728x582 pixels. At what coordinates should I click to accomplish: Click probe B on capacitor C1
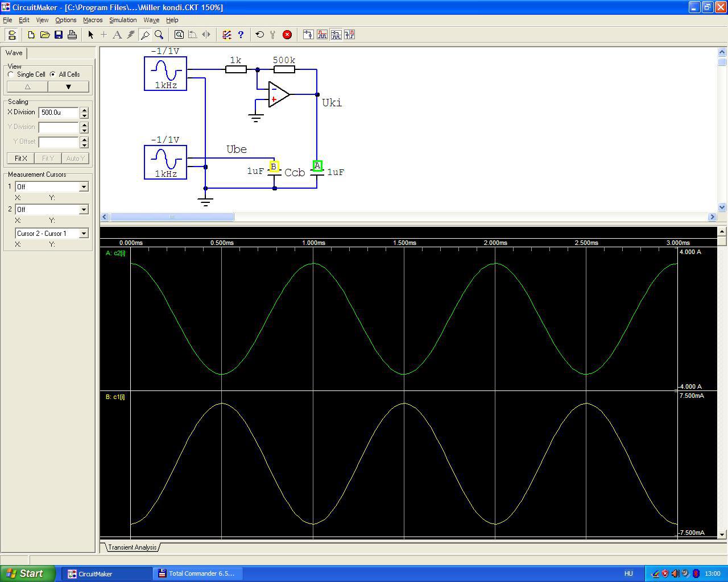point(274,167)
